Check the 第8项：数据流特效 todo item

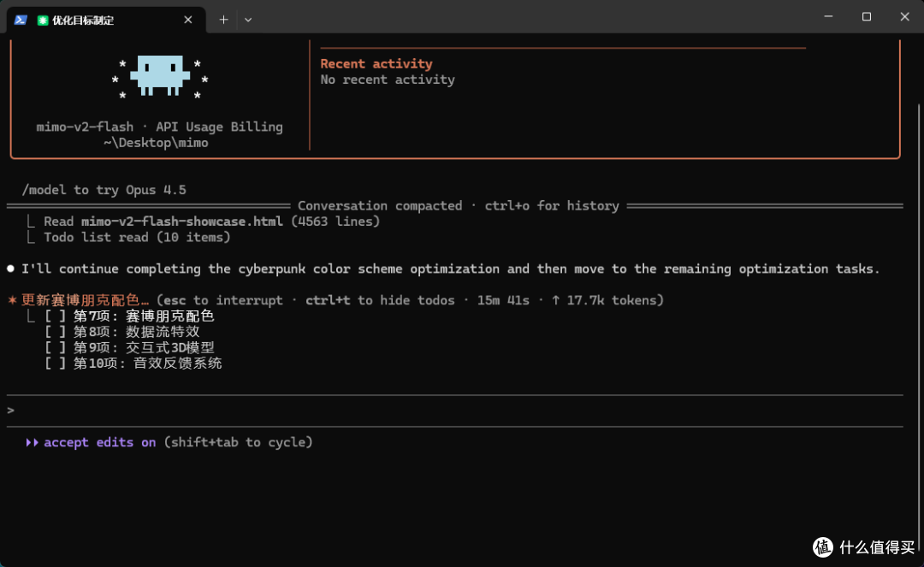tap(53, 331)
